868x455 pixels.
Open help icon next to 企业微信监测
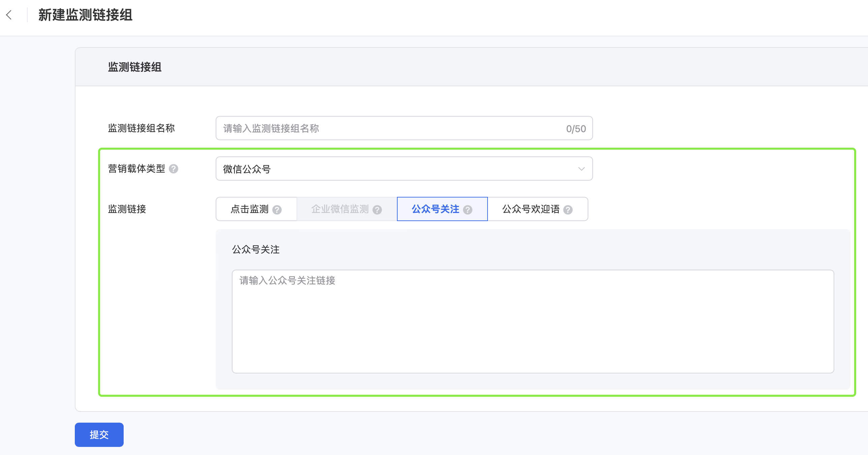coord(377,210)
